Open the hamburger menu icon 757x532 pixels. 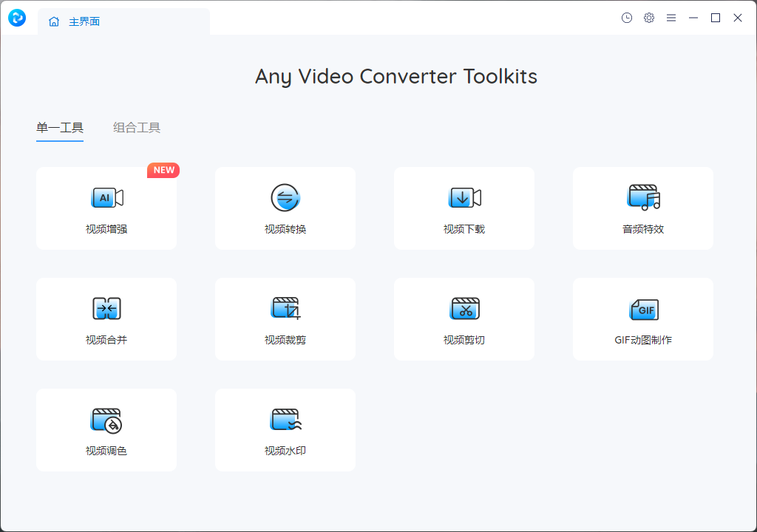(x=671, y=18)
